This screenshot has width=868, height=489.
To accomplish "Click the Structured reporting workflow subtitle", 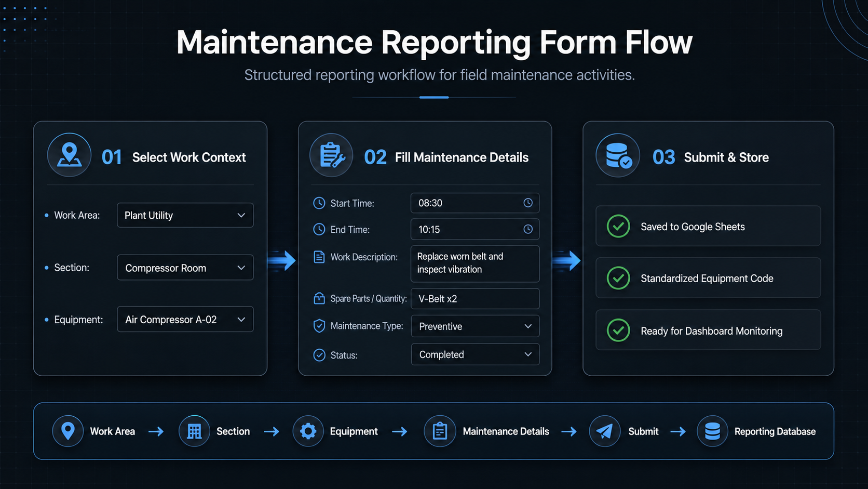I will pyautogui.click(x=439, y=75).
